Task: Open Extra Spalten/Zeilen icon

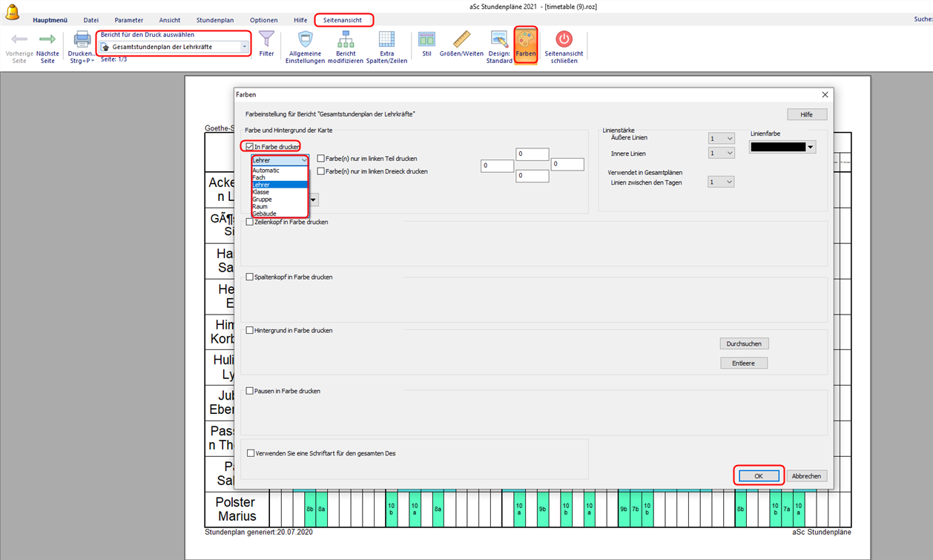Action: coord(386,39)
